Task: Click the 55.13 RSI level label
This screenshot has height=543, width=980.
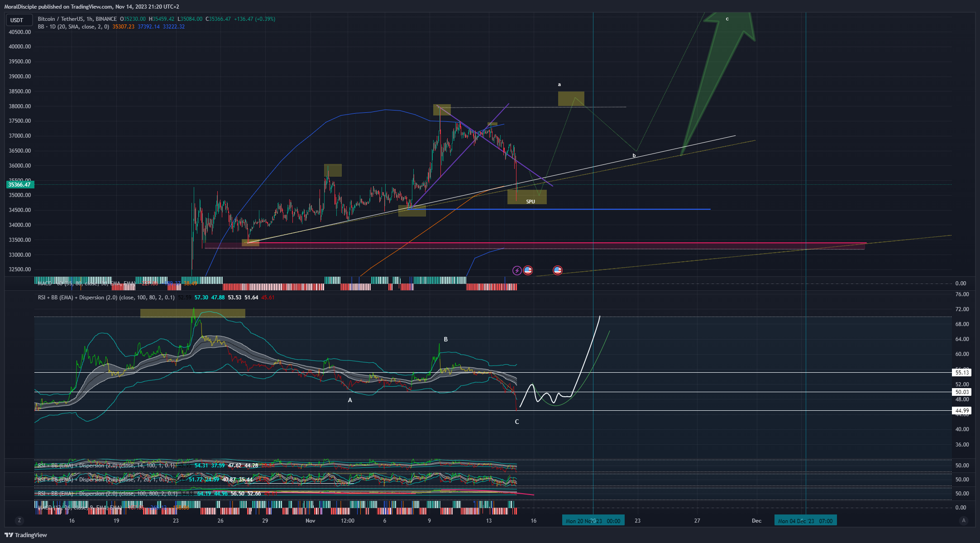Action: tap(962, 373)
